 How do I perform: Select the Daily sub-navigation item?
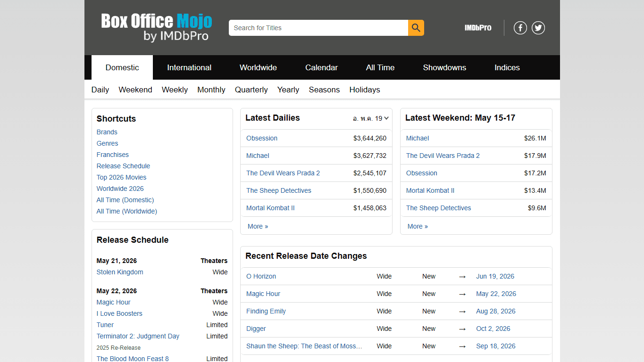(x=100, y=90)
